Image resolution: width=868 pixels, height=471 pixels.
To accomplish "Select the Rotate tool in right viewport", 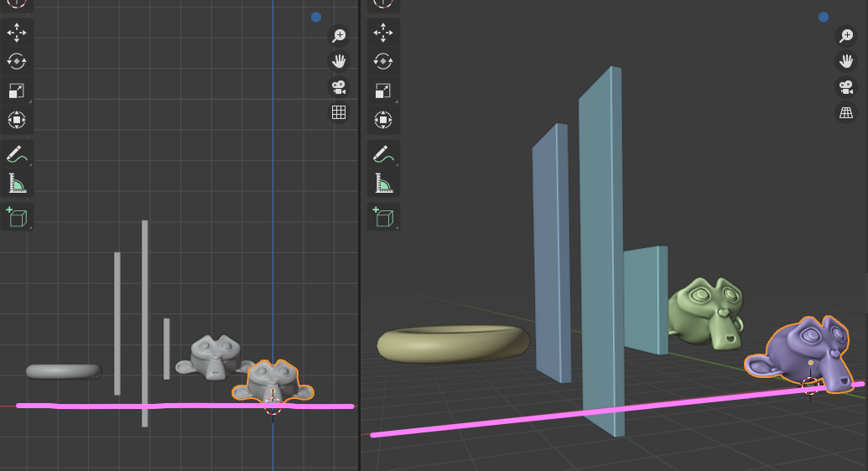I will pyautogui.click(x=383, y=61).
